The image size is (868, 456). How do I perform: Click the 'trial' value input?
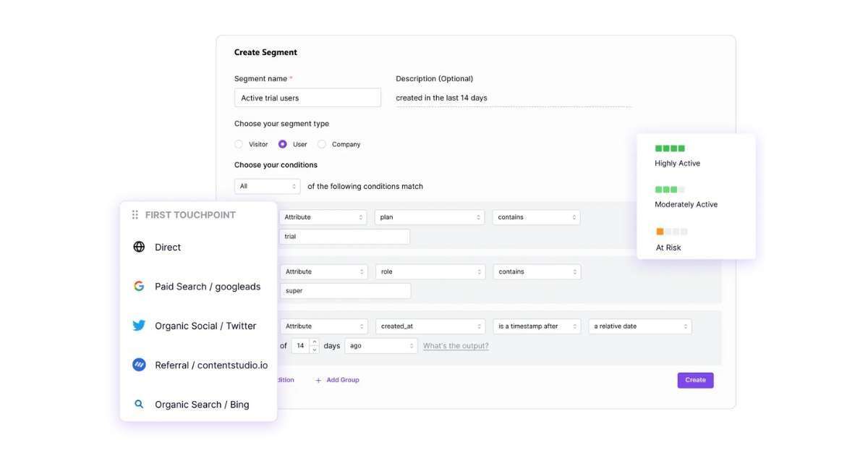point(344,237)
